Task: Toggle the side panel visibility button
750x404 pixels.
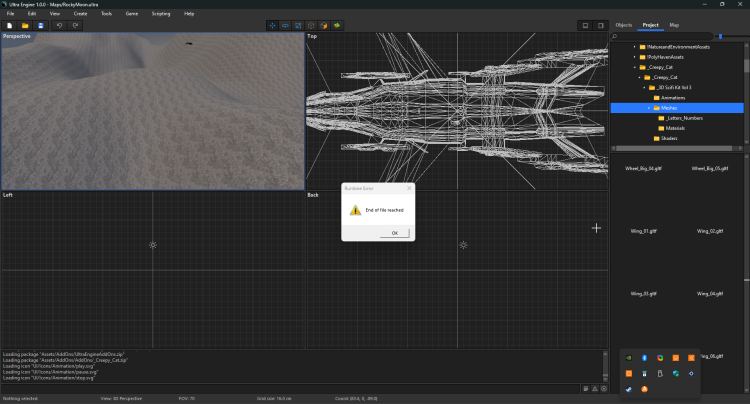Action: click(x=600, y=25)
